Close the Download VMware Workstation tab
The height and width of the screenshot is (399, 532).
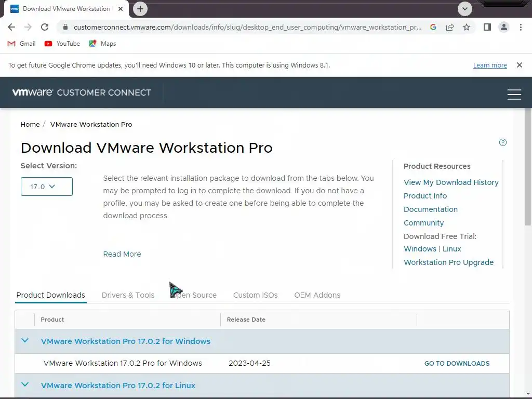point(121,9)
